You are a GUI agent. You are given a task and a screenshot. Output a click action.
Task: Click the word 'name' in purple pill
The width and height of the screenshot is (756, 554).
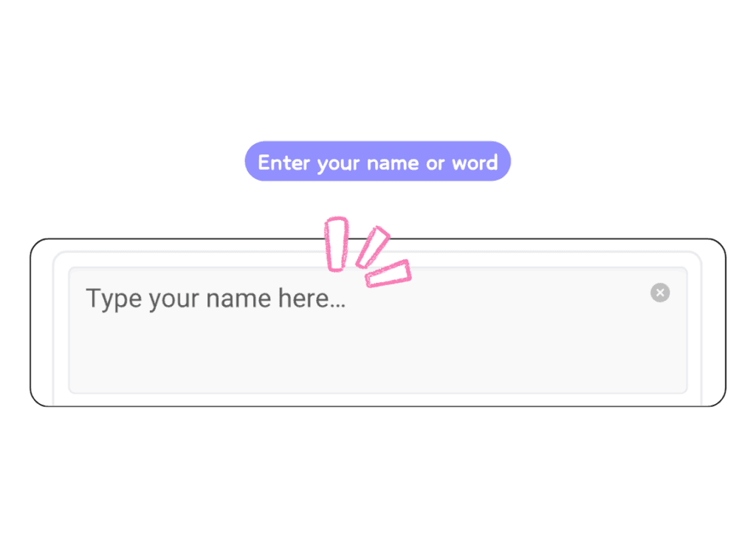pos(393,163)
